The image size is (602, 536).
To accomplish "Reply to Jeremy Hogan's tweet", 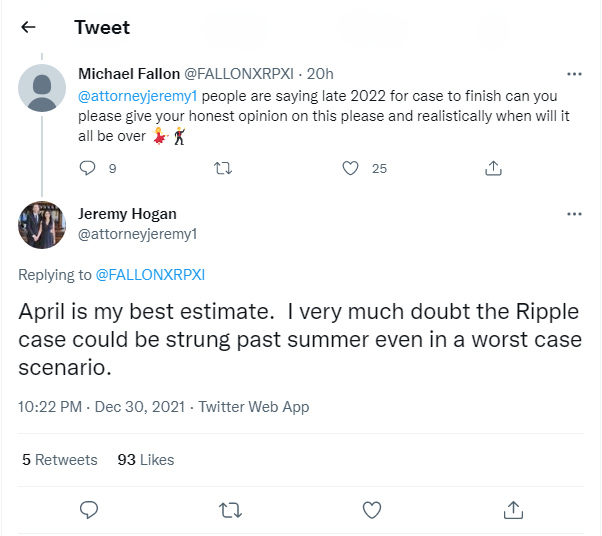I will point(88,510).
